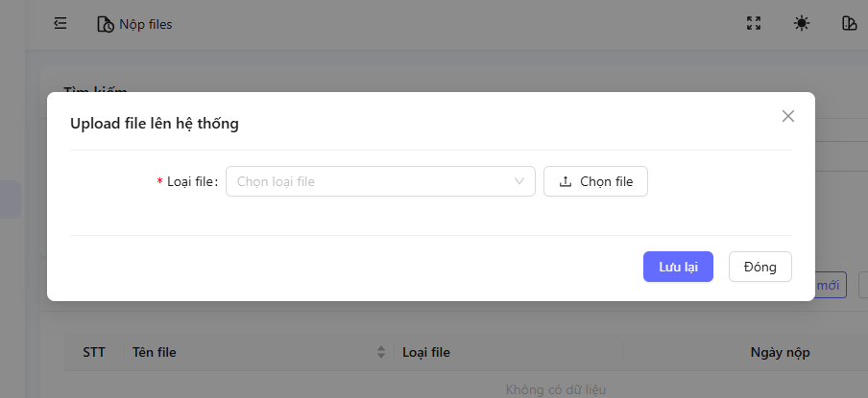868x398 pixels.
Task: Click the partially hidden mới button
Action: 829,286
